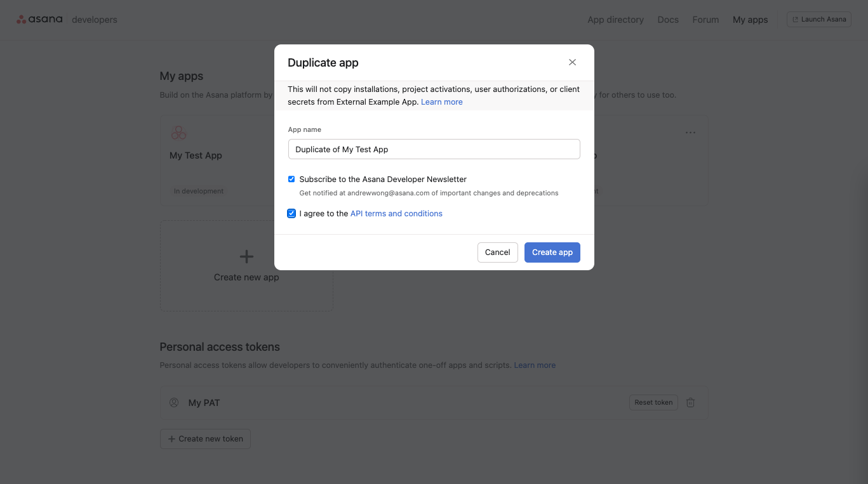
Task: Open API terms and conditions link
Action: 396,214
